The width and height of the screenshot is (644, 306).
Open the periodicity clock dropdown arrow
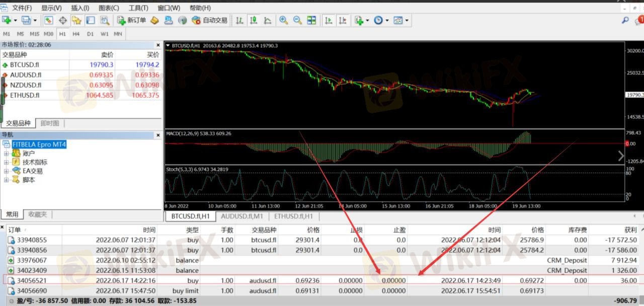click(386, 21)
